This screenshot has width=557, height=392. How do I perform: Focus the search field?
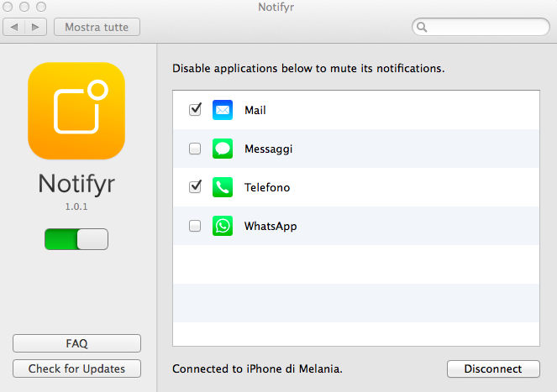click(481, 27)
